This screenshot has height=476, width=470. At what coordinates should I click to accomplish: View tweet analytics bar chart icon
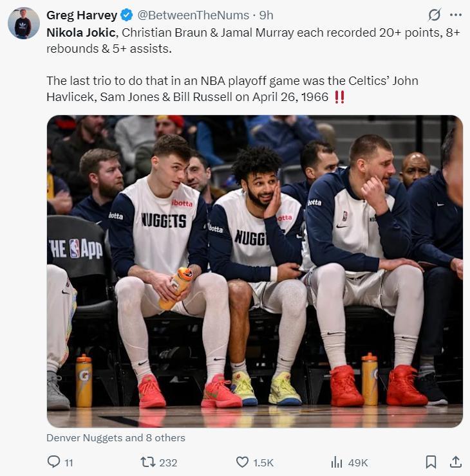click(x=336, y=462)
